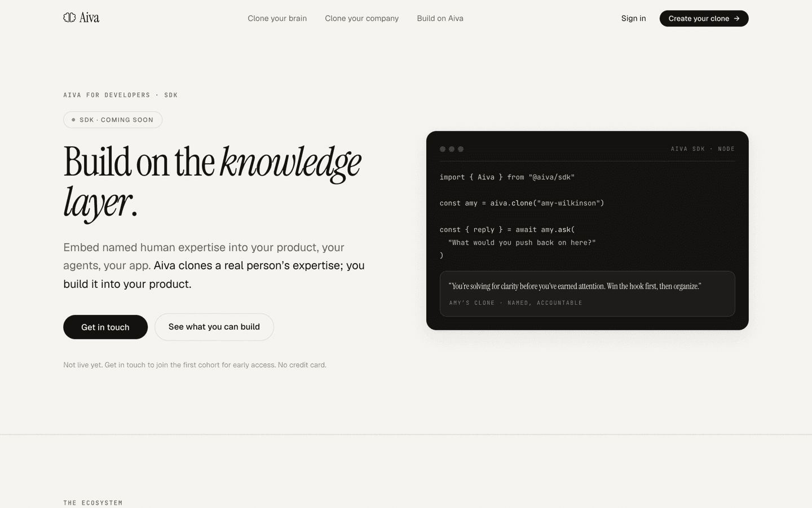Click the Get in touch button
Image resolution: width=812 pixels, height=508 pixels.
(105, 327)
